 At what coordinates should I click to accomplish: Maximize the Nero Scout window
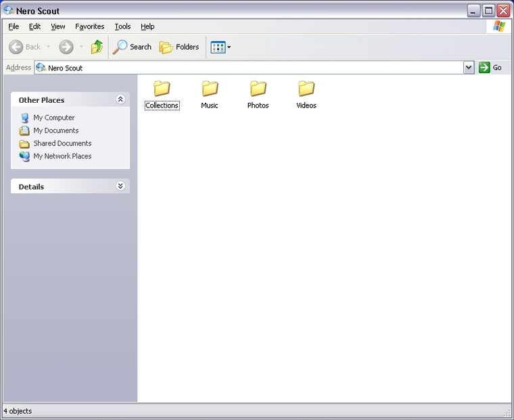488,11
